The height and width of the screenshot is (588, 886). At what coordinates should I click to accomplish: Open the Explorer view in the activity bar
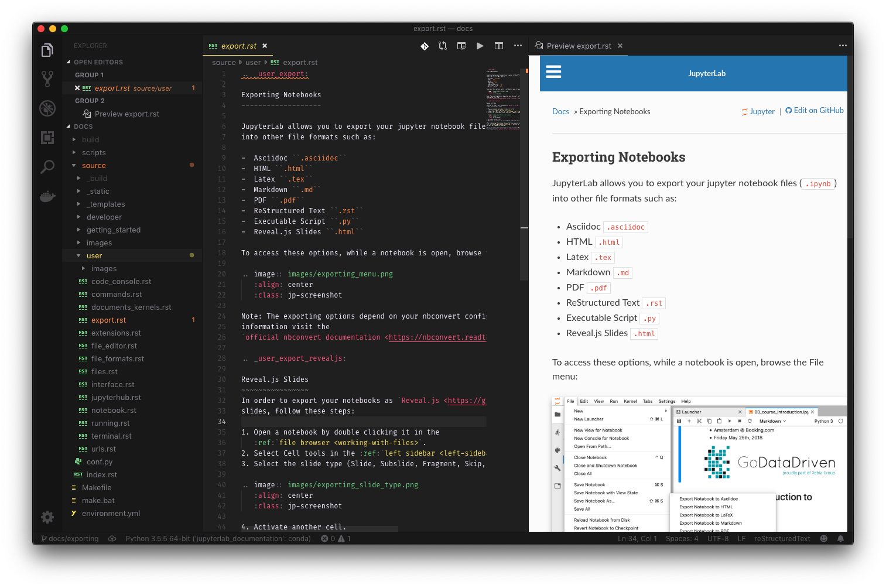click(x=47, y=50)
